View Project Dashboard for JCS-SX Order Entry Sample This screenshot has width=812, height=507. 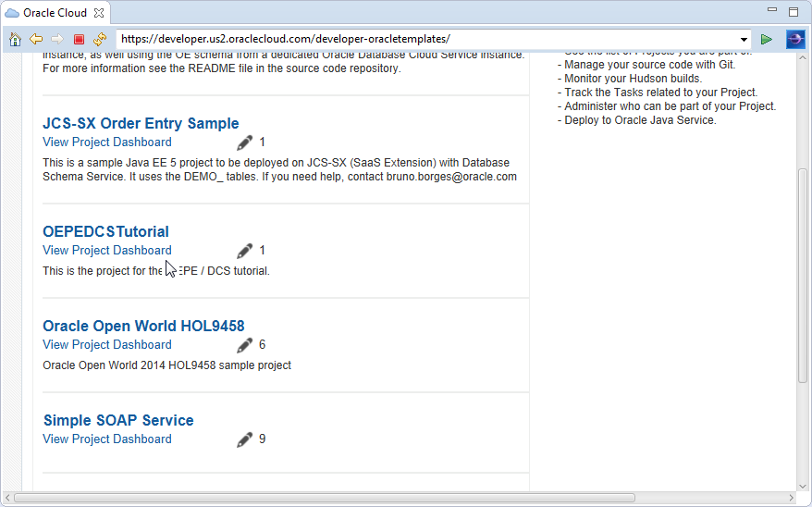click(107, 142)
